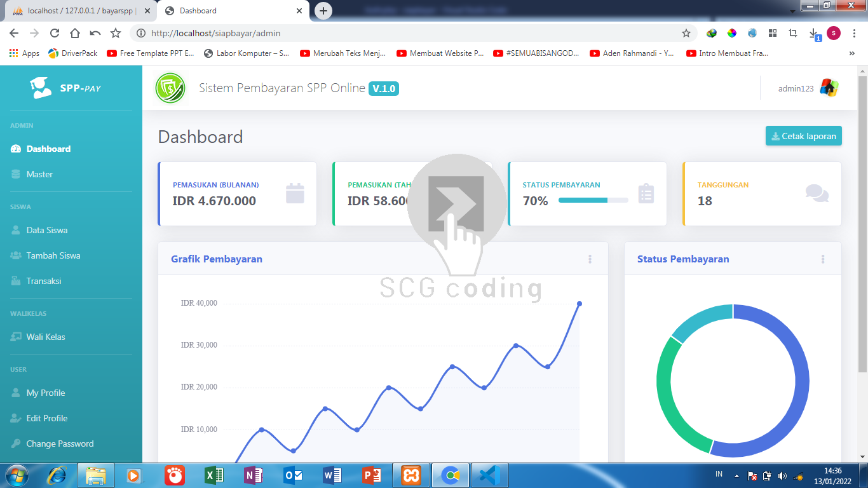This screenshot has width=868, height=488.
Task: Click the volume tray icon
Action: point(782,475)
